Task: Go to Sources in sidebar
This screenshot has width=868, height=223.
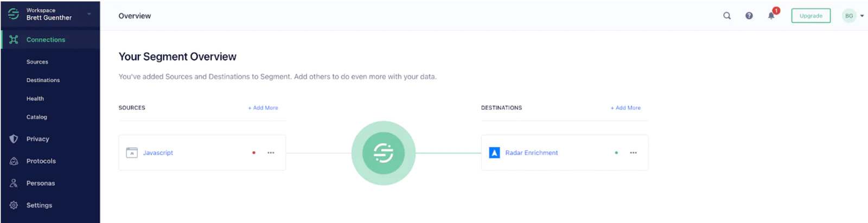Action: click(x=37, y=62)
